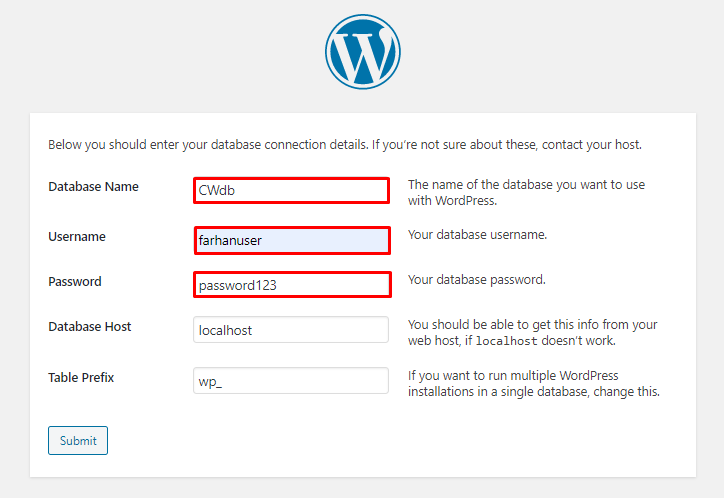Click the Database Host input field
The width and height of the screenshot is (724, 498).
pos(290,330)
